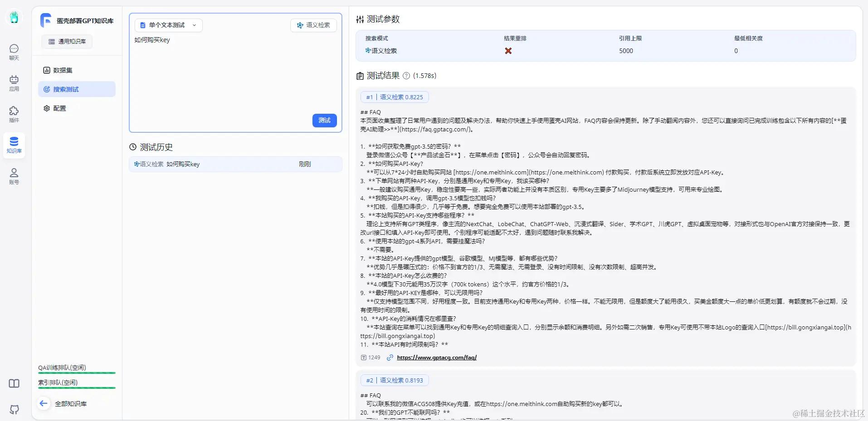Click the avatar icon at top left
Image resolution: width=868 pixels, height=421 pixels.
(14, 18)
